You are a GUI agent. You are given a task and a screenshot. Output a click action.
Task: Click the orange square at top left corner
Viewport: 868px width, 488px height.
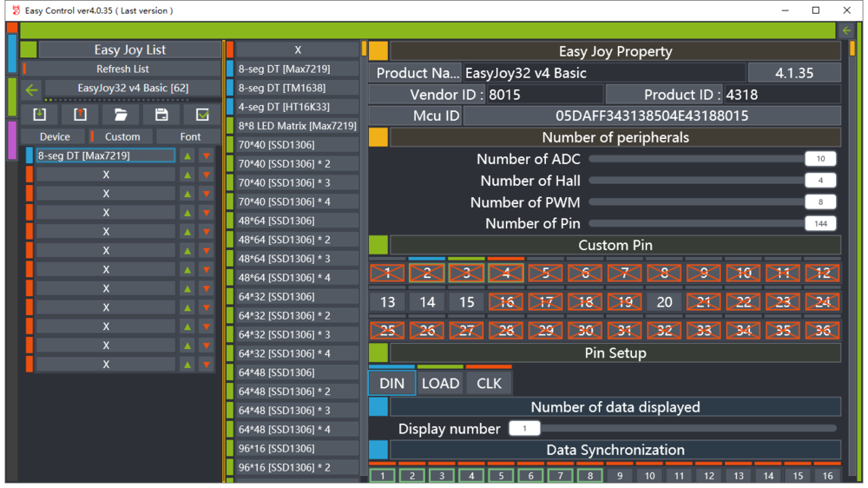coord(12,29)
